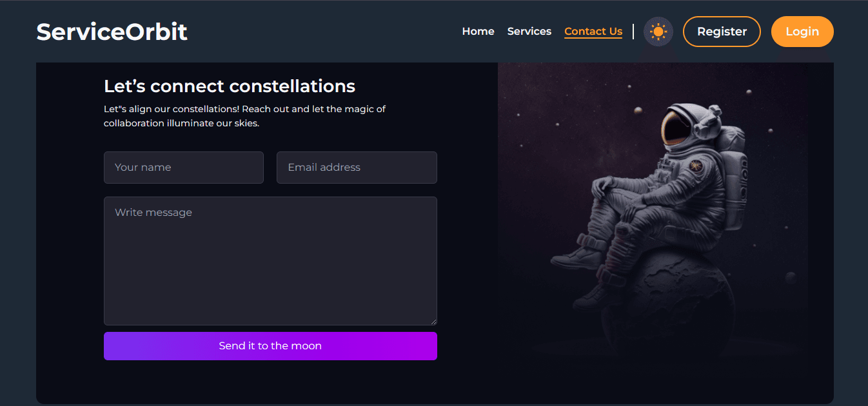This screenshot has height=406, width=868.
Task: Click the Let's connect constellations heading
Action: (x=230, y=86)
